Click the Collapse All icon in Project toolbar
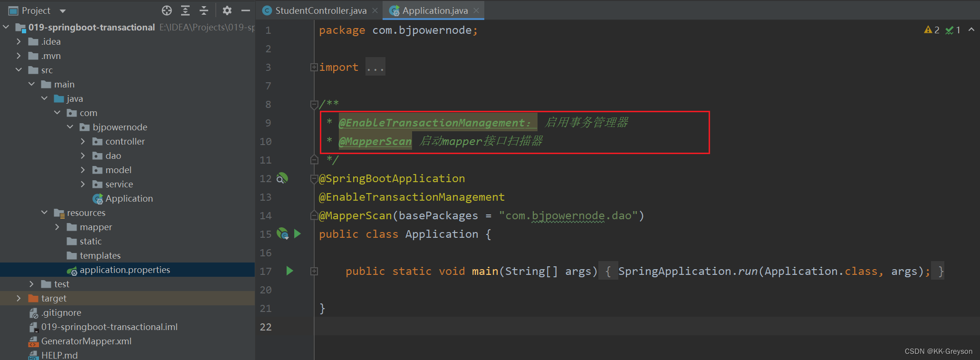980x360 pixels. point(204,10)
